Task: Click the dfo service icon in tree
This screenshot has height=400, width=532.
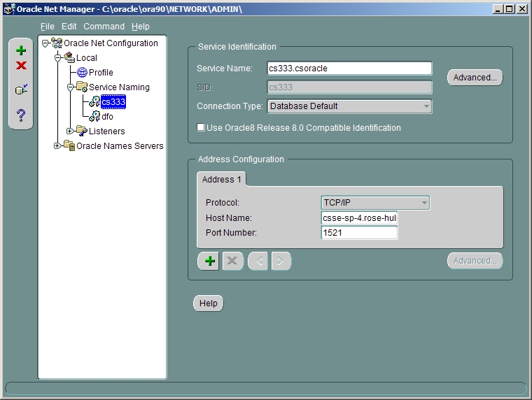Action: coord(94,117)
